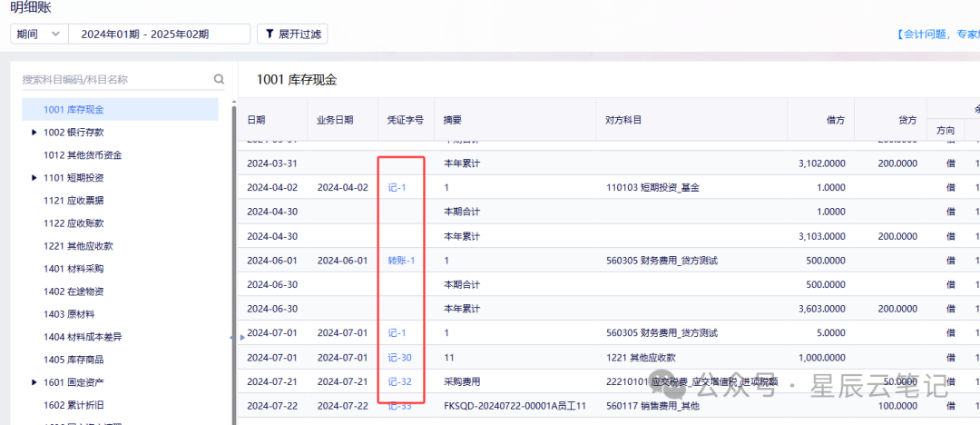Select 1602 累计折旧 subject
The image size is (980, 425).
click(x=73, y=405)
